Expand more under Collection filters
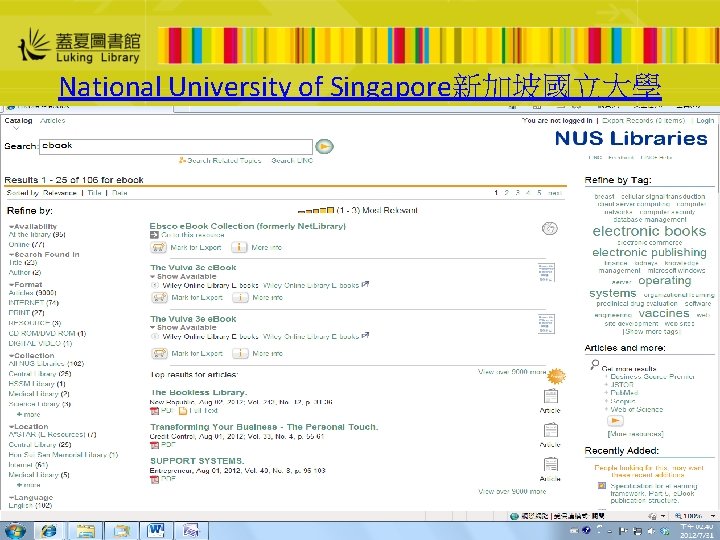 click(x=28, y=414)
